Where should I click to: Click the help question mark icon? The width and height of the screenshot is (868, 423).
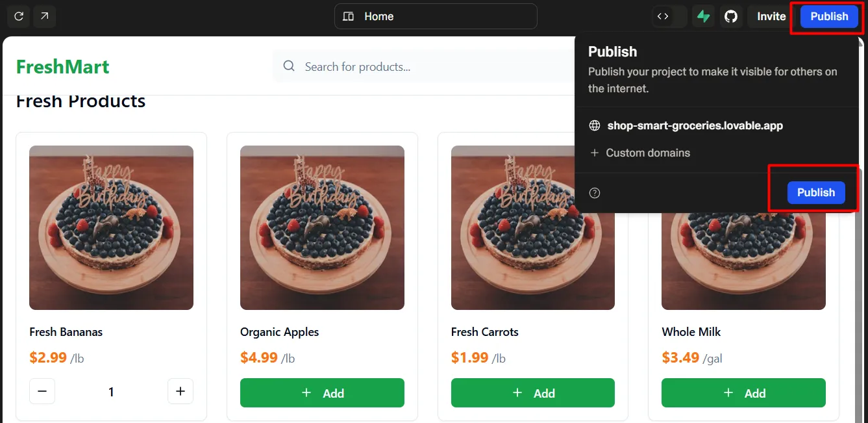[x=594, y=193]
